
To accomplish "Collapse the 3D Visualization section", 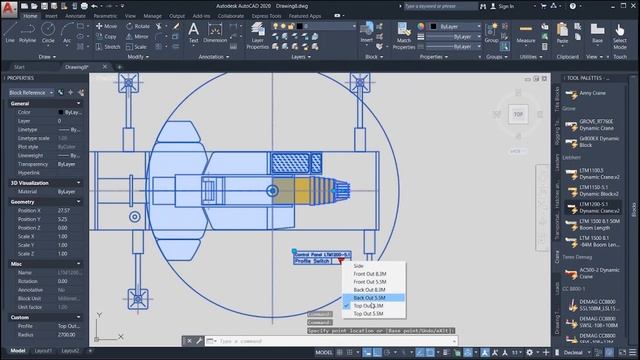I will [x=78, y=183].
